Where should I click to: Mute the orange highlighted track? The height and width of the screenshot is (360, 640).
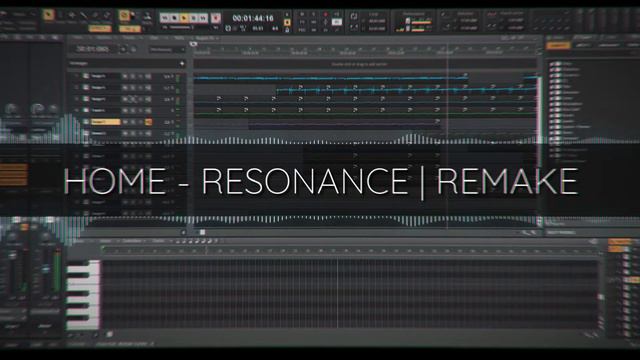pos(125,122)
